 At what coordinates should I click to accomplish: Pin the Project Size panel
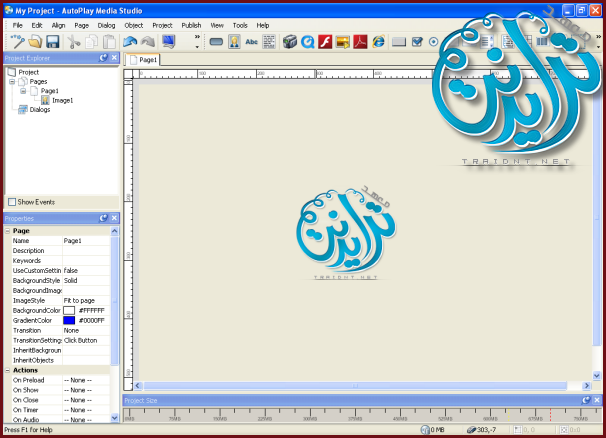586,400
